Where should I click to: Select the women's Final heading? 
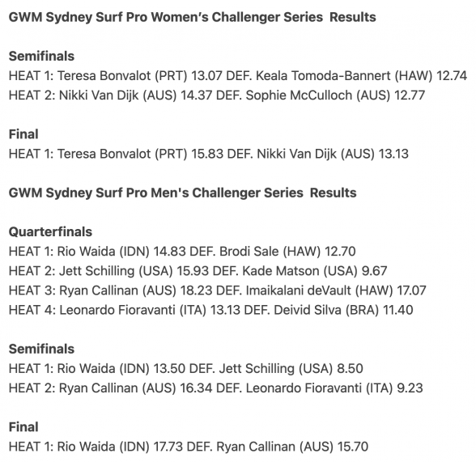point(23,134)
